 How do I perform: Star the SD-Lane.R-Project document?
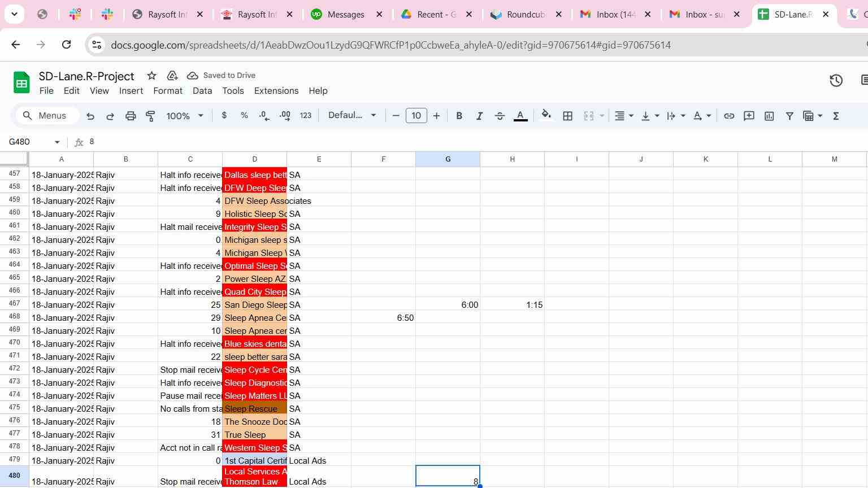[x=151, y=76]
